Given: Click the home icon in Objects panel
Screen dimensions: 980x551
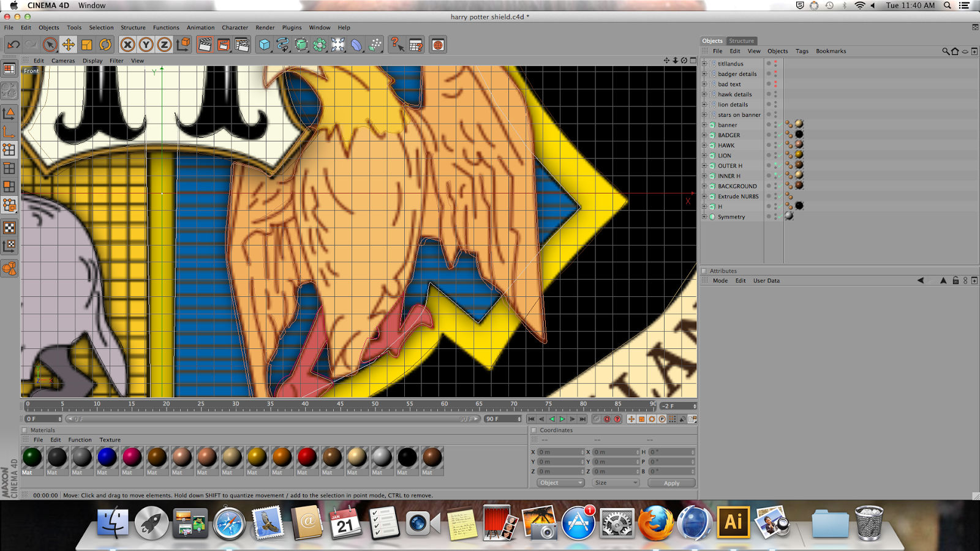Looking at the screenshot, I should pyautogui.click(x=955, y=51).
